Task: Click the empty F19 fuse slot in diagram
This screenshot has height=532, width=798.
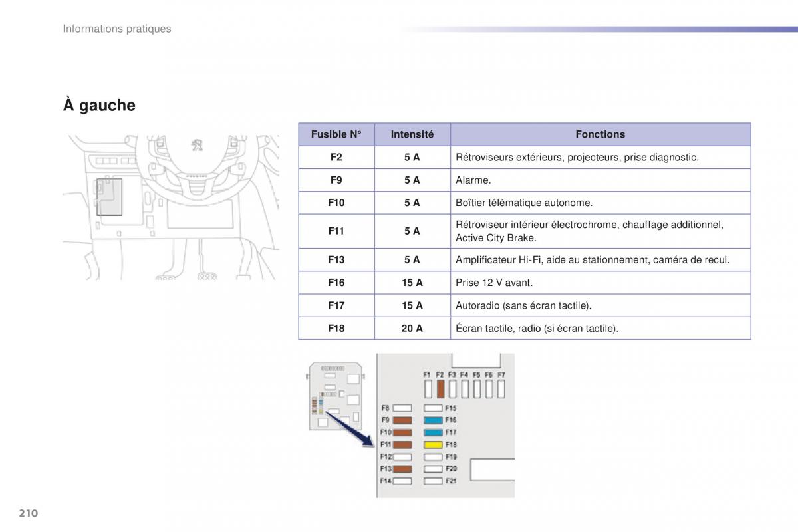Action: (x=434, y=457)
